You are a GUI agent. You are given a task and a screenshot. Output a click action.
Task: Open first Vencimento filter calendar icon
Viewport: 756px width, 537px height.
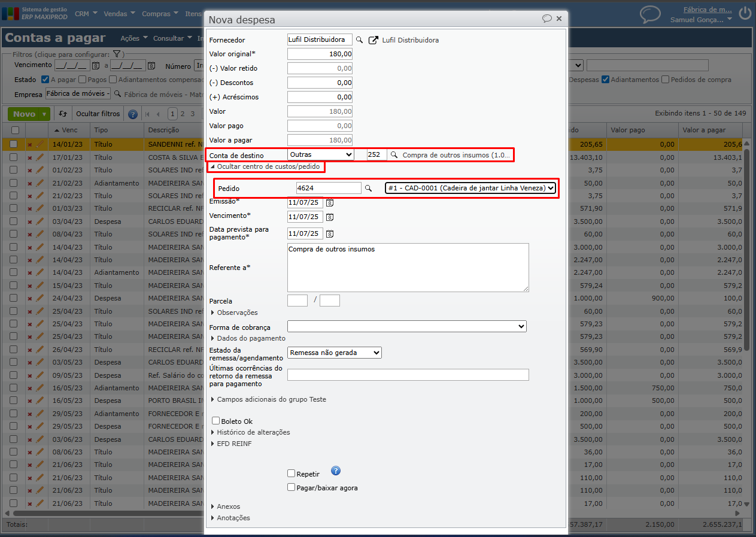coord(96,65)
